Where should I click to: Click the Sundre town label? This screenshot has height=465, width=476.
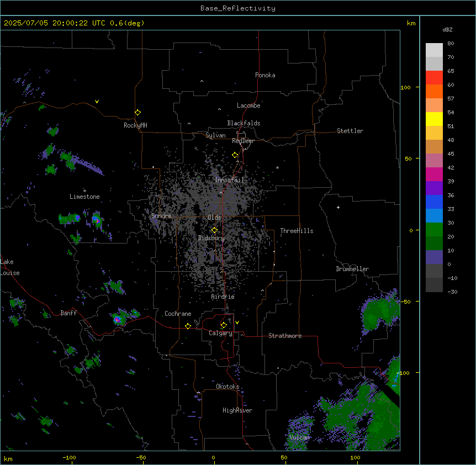(x=161, y=216)
